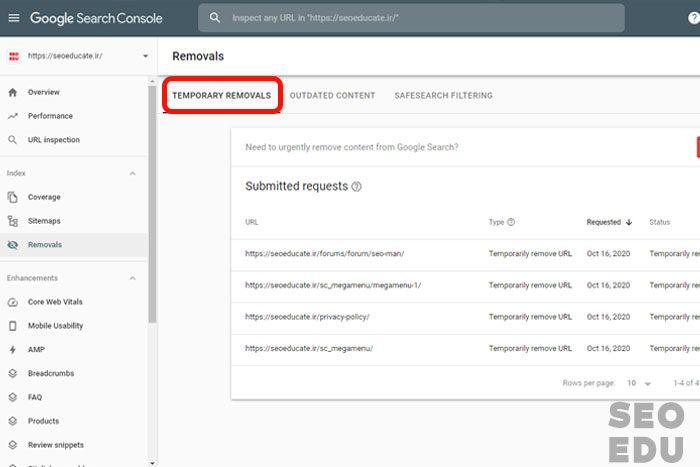Select the Temporary Removals tab
Viewport: 700px width, 467px height.
[x=221, y=96]
